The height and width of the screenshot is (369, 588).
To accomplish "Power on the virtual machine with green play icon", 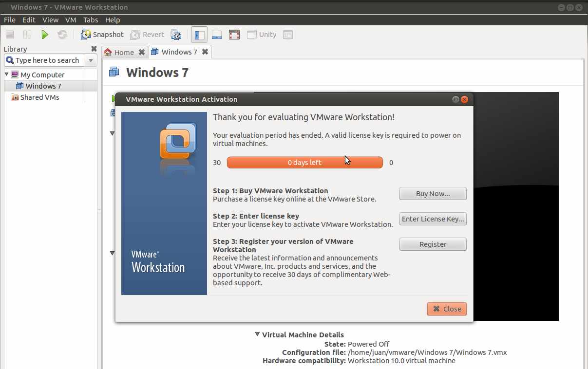I will coord(45,35).
